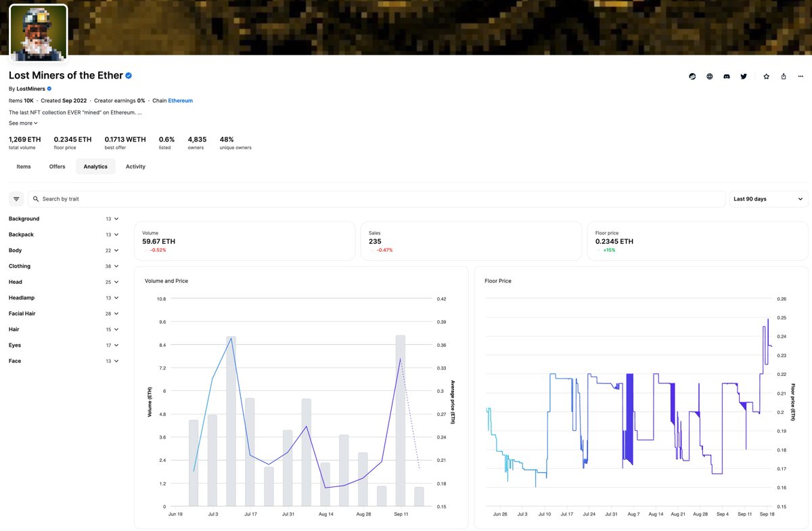This screenshot has width=812, height=531.
Task: Click the -0.47% sales change value
Action: click(384, 250)
